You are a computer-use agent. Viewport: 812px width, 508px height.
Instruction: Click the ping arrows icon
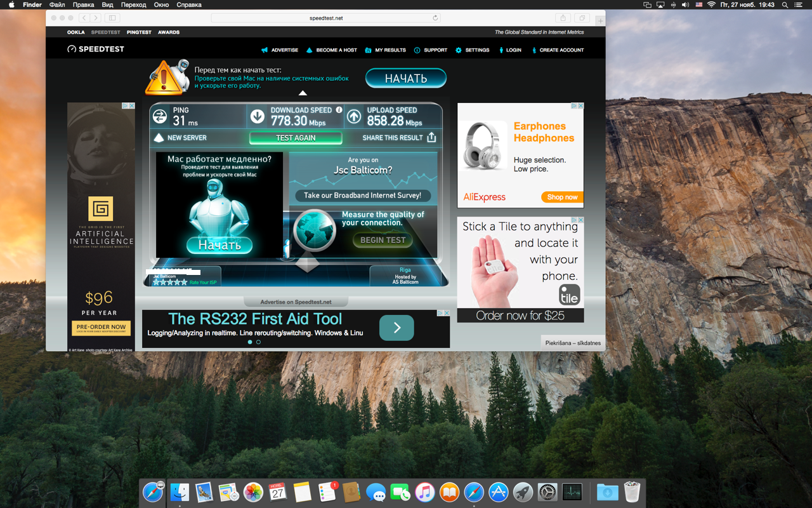(x=158, y=116)
